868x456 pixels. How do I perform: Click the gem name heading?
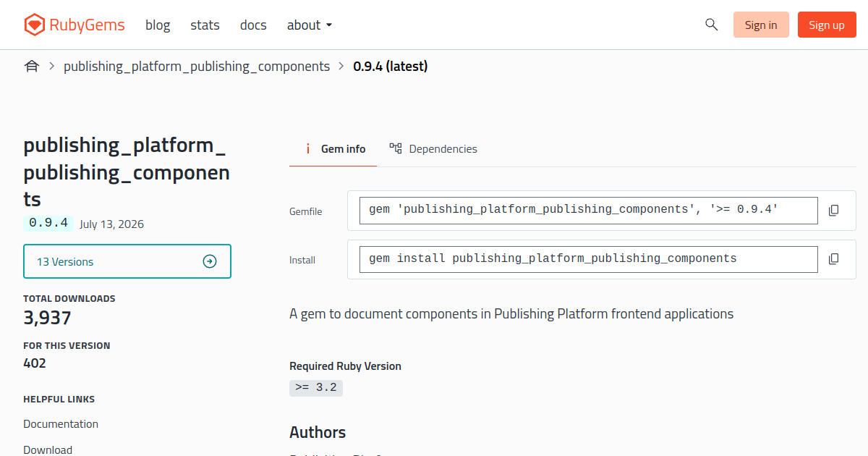(x=127, y=172)
